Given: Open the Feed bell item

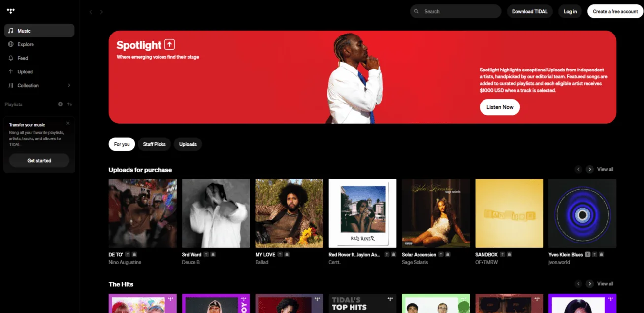Looking at the screenshot, I should click(39, 58).
